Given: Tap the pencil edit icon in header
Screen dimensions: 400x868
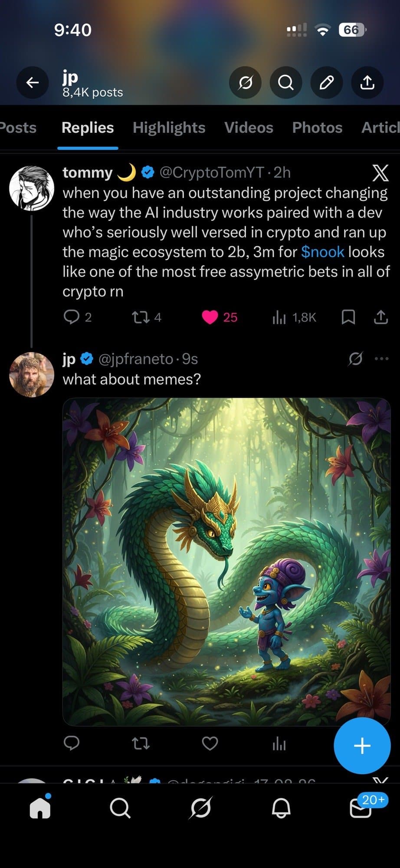Looking at the screenshot, I should click(326, 82).
